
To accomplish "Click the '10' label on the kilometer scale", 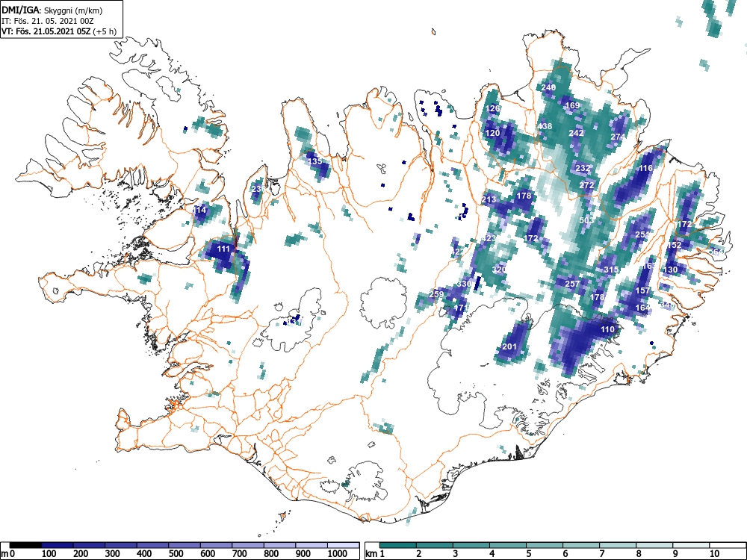I will [x=713, y=554].
